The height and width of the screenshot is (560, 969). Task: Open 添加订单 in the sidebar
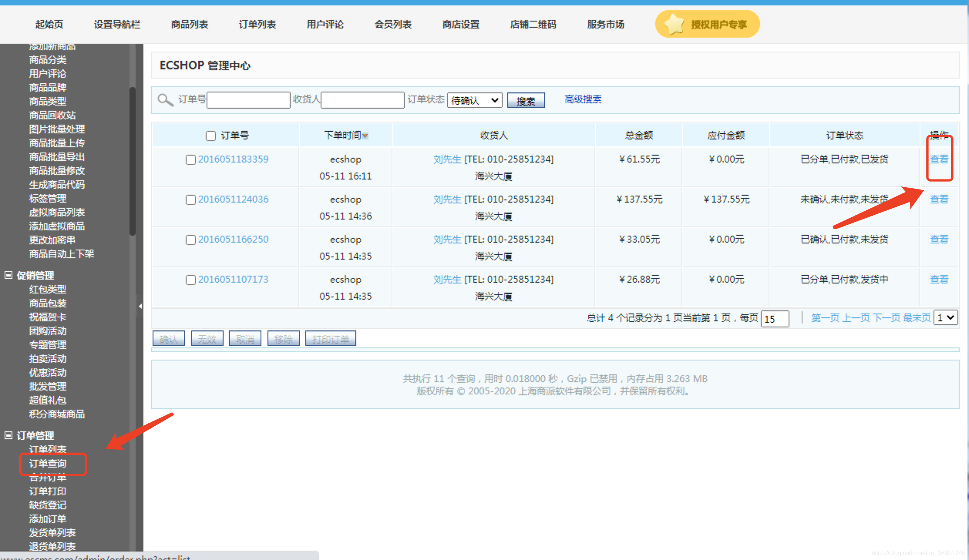click(48, 519)
